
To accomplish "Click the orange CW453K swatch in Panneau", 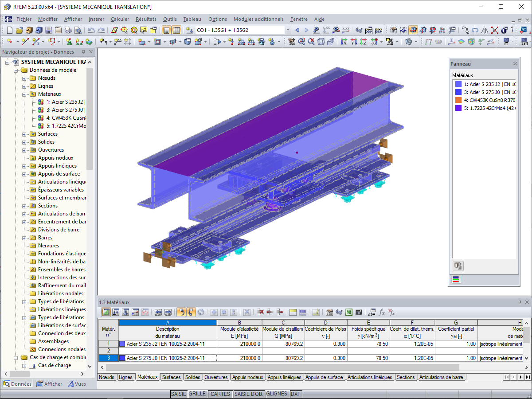I will [x=458, y=100].
